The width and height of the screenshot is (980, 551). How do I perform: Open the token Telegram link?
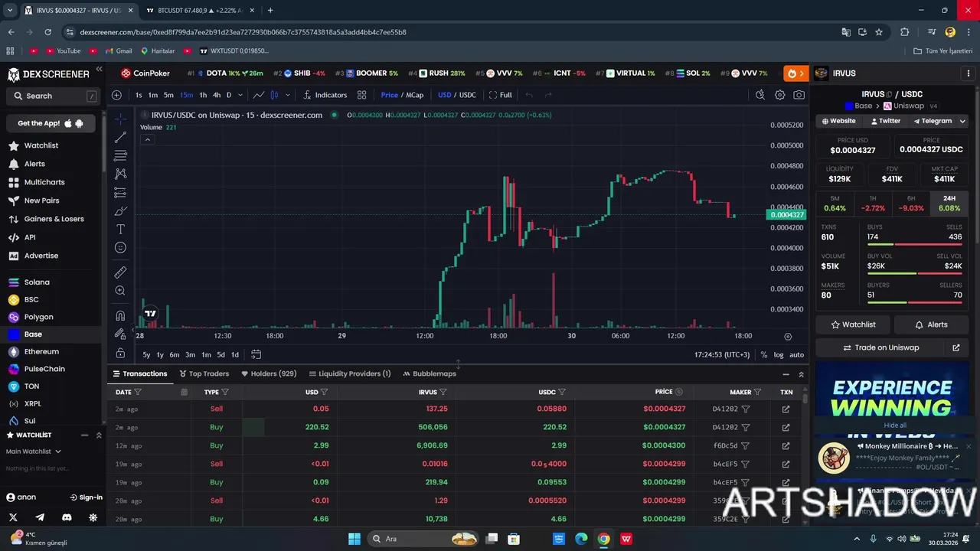pyautogui.click(x=932, y=121)
